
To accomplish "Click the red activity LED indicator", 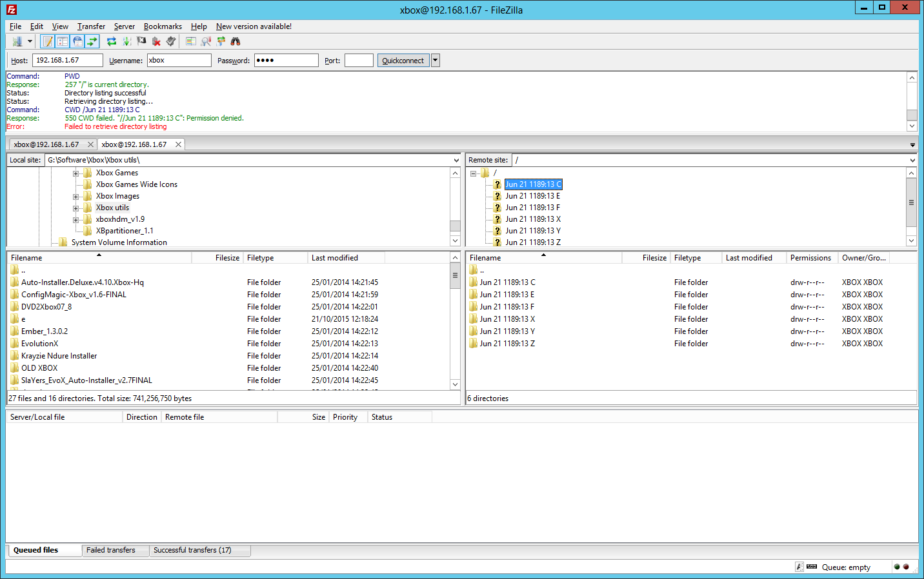I will click(906, 567).
